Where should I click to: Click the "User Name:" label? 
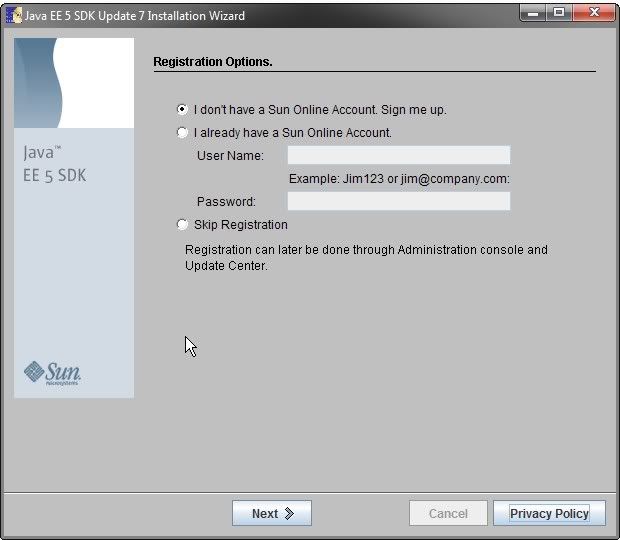coord(230,156)
